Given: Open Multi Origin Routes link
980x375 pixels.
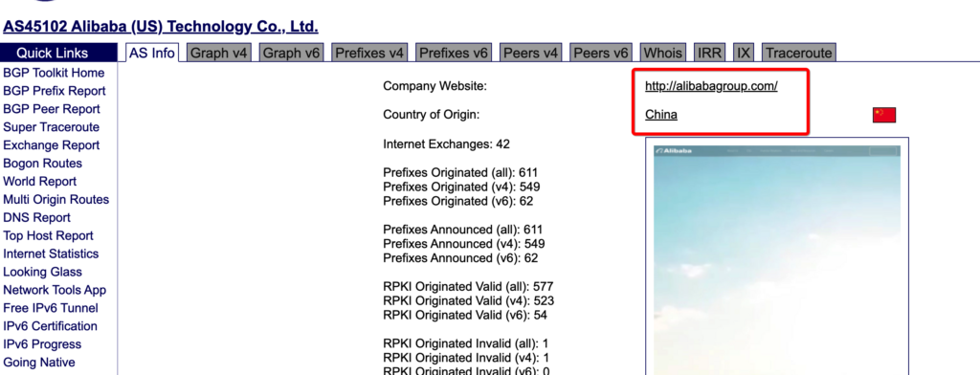Looking at the screenshot, I should coord(56,199).
